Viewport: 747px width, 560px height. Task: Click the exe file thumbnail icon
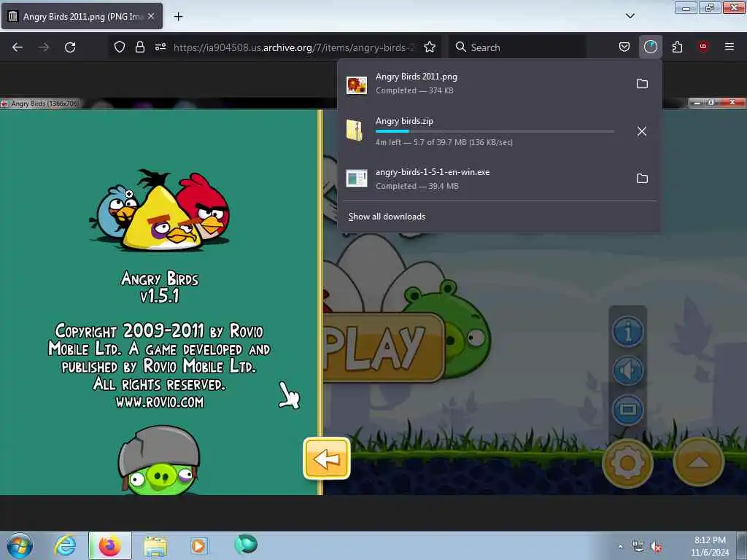(356, 179)
